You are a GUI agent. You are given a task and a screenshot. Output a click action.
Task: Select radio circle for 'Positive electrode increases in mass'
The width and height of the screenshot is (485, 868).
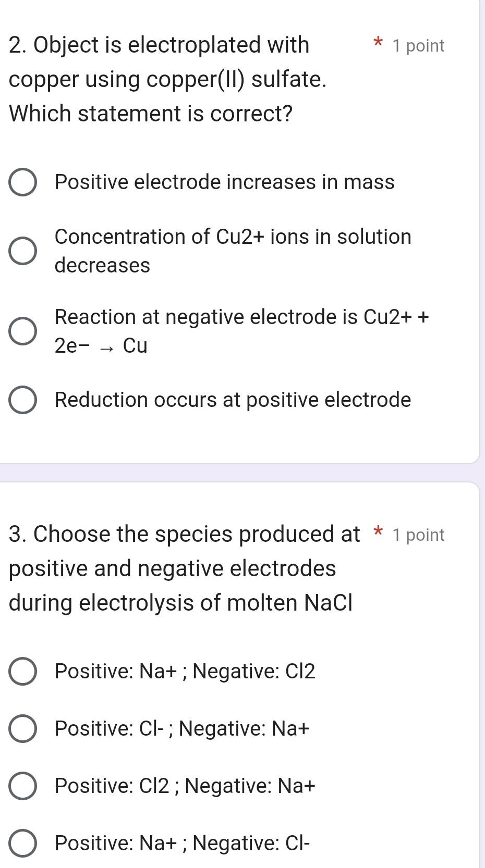point(22,182)
